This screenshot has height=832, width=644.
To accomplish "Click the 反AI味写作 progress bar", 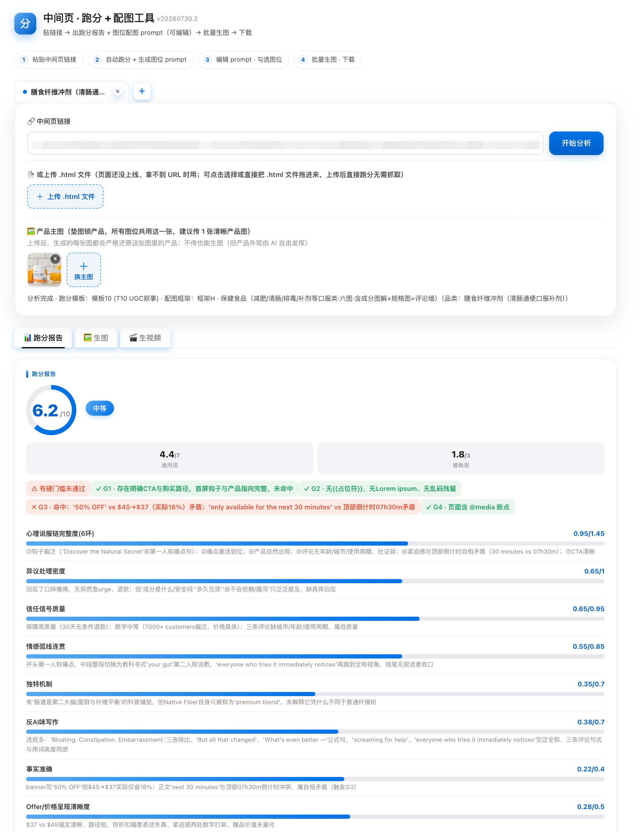I will click(315, 732).
